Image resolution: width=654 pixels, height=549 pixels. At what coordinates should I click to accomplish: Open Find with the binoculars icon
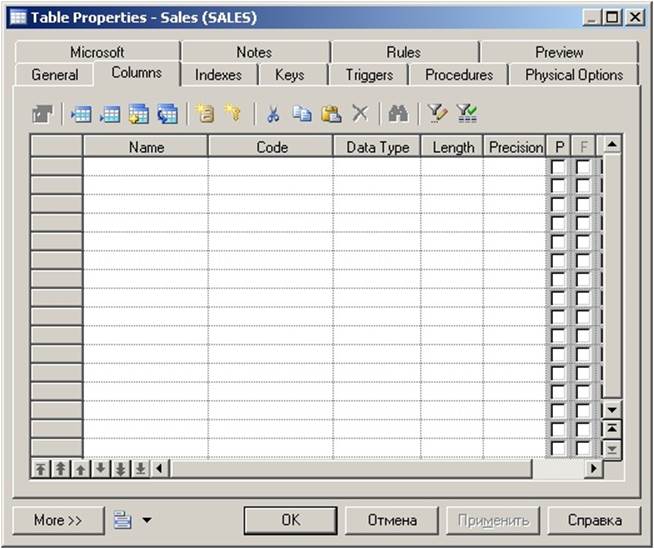(398, 113)
